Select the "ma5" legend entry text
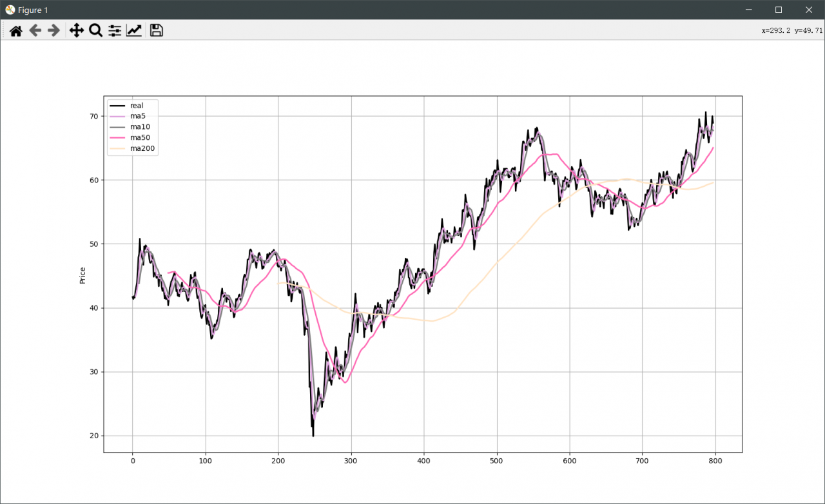The width and height of the screenshot is (825, 504). click(x=138, y=116)
